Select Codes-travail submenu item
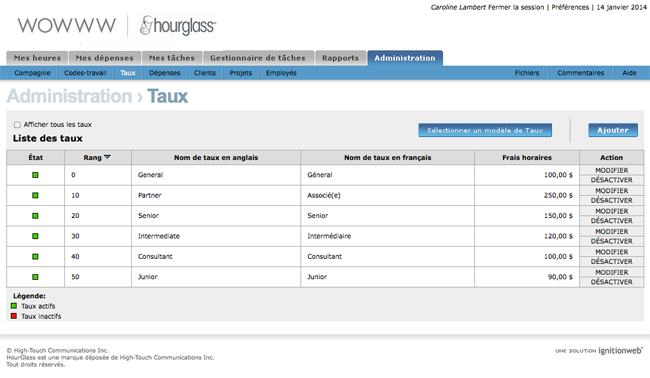This screenshot has width=650, height=378. pyautogui.click(x=85, y=73)
